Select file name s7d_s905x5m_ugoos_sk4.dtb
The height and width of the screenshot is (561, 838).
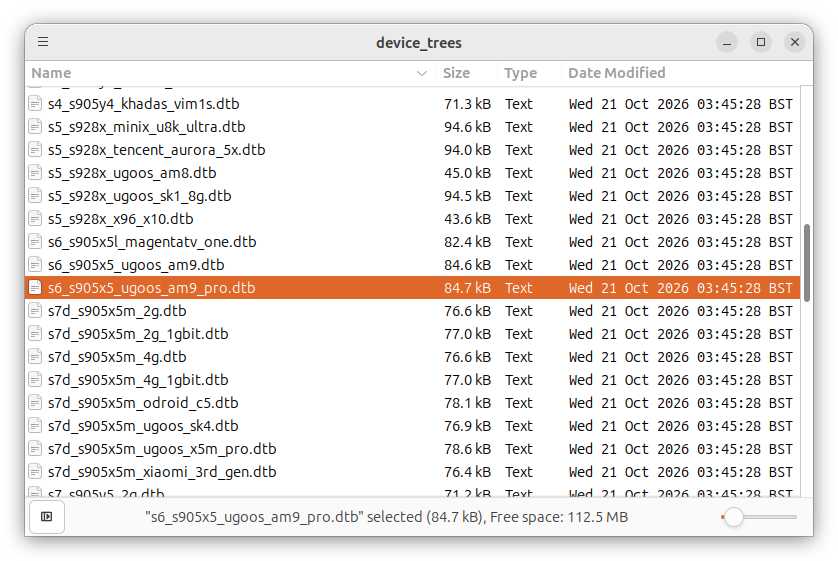pyautogui.click(x=143, y=425)
